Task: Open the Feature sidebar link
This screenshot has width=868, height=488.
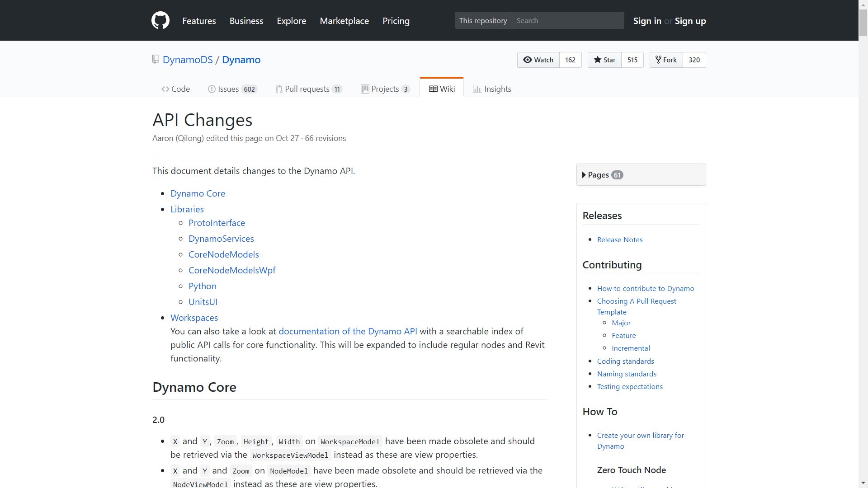Action: tap(624, 335)
